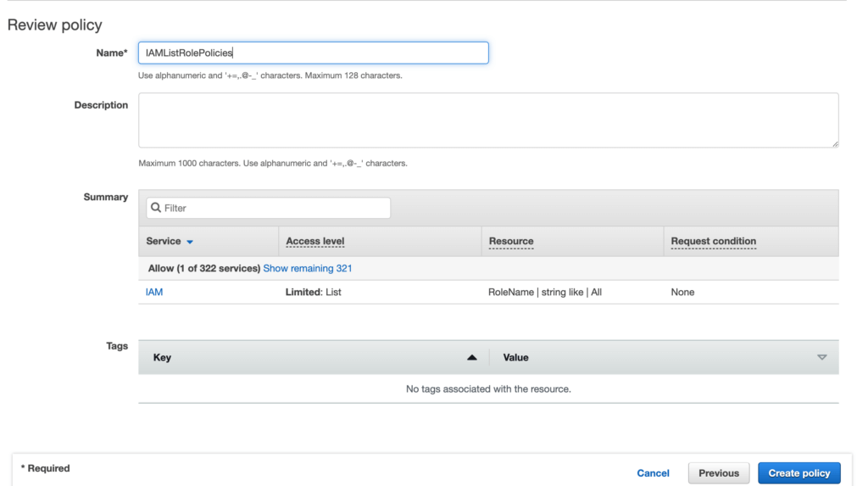Click the Create policy button
This screenshot has height=486, width=868.
(x=798, y=472)
